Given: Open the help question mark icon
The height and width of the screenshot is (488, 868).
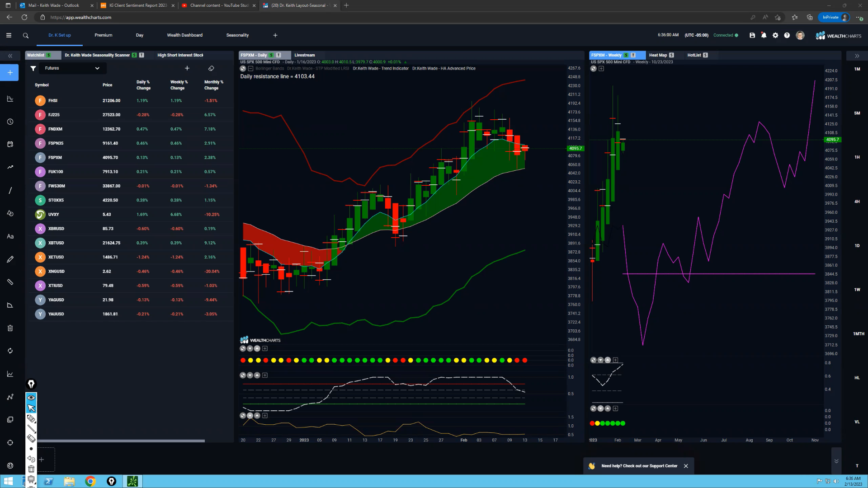Looking at the screenshot, I should click(787, 35).
